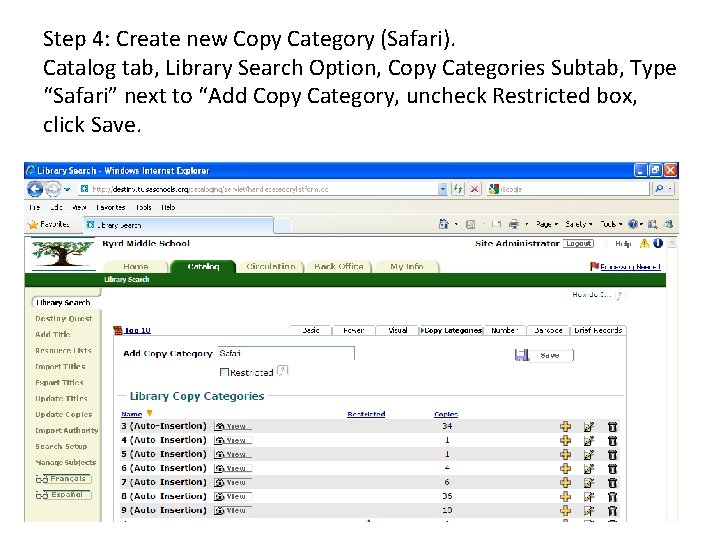Click plus icon for 4 (Auto Insertion)
This screenshot has height=540, width=720.
566,441
